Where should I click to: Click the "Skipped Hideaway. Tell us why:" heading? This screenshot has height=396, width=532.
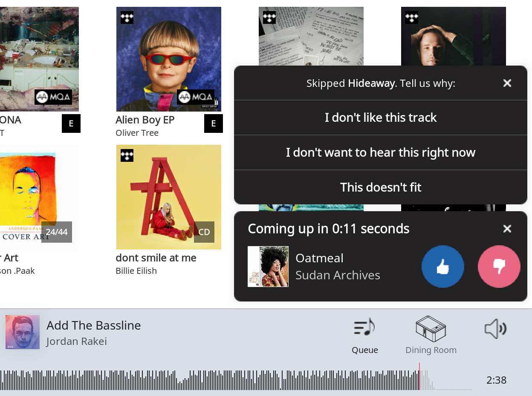click(x=381, y=83)
